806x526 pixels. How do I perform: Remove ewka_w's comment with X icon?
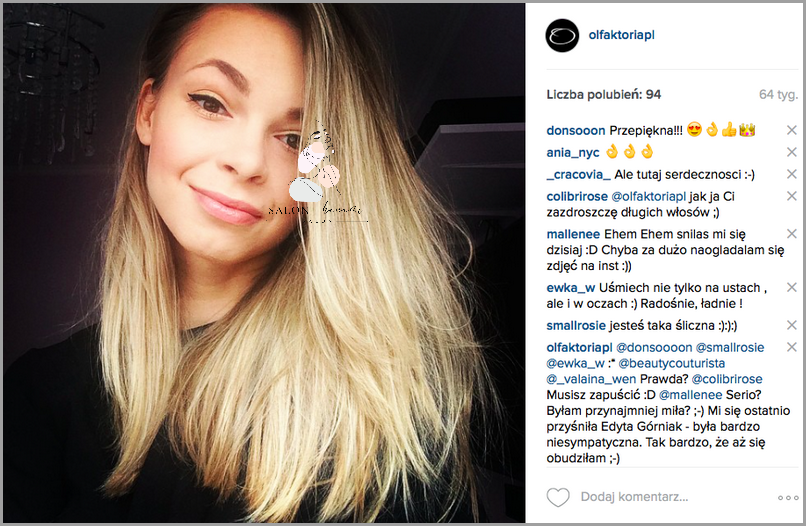click(792, 287)
